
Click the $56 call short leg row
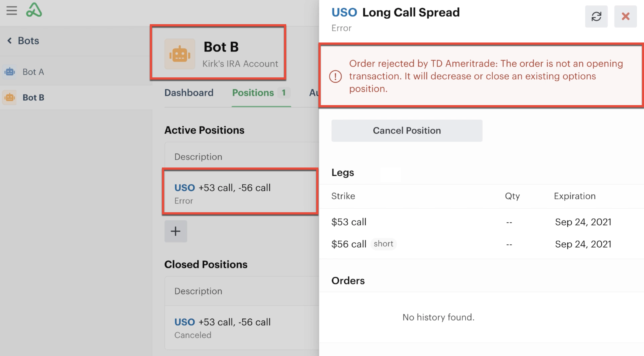(481, 244)
